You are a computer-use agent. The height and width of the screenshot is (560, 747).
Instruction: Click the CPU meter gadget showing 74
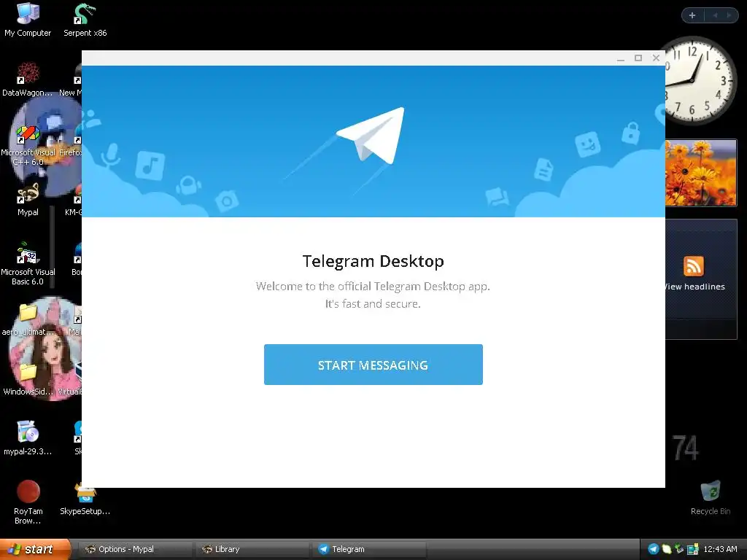click(x=686, y=448)
